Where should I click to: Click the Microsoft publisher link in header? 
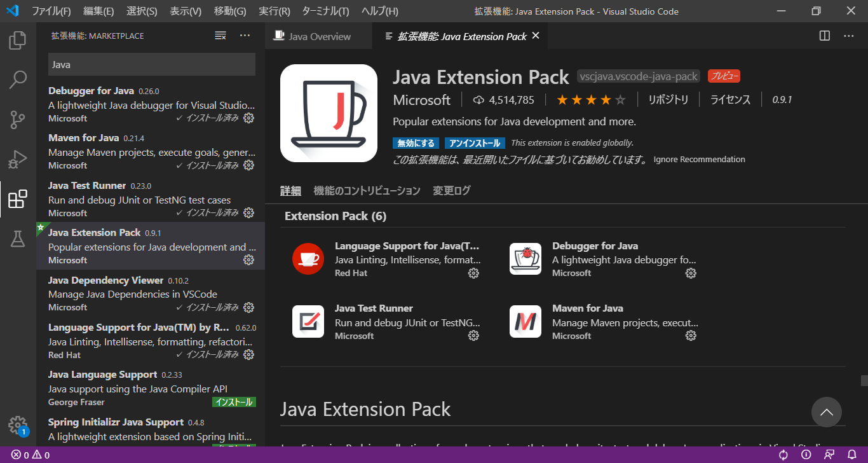422,100
